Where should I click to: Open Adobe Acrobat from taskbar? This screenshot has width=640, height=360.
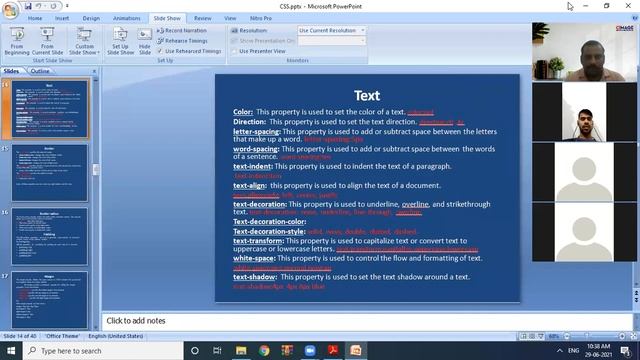pyautogui.click(x=333, y=351)
